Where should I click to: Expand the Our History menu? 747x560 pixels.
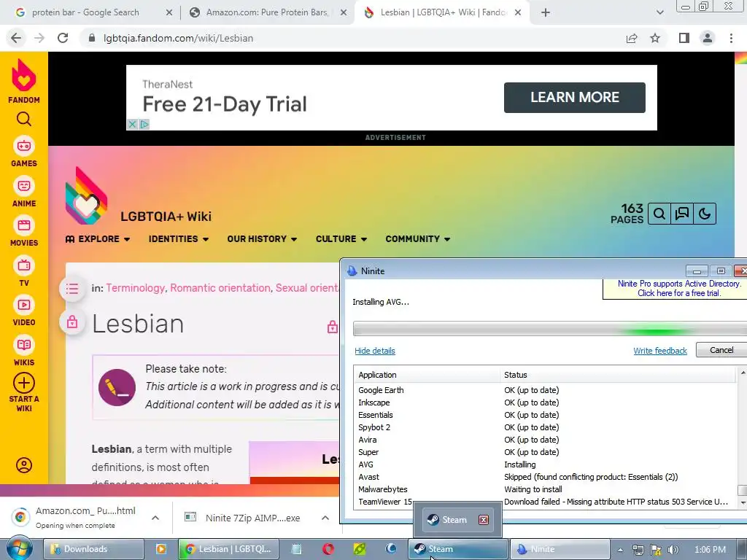click(x=262, y=239)
